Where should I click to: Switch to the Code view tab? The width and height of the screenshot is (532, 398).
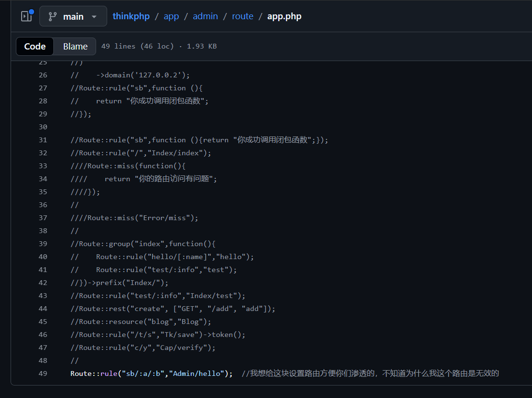pos(35,46)
